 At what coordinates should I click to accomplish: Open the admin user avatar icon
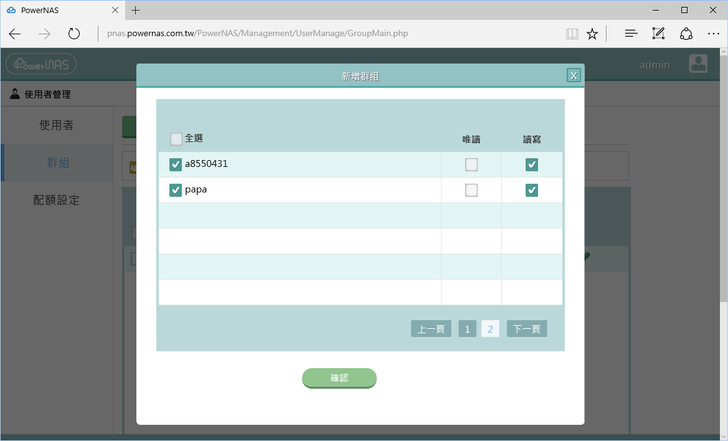click(x=698, y=64)
